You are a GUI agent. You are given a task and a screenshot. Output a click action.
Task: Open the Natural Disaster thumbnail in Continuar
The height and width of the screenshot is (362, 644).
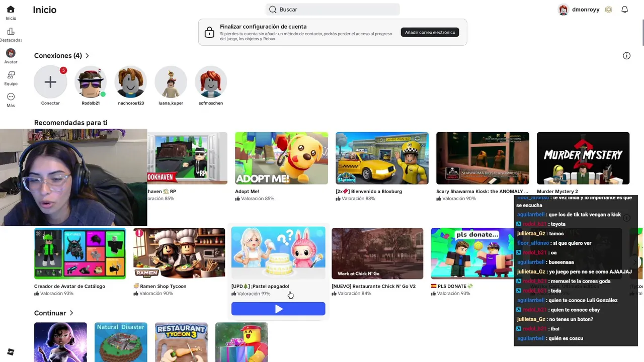(121, 342)
